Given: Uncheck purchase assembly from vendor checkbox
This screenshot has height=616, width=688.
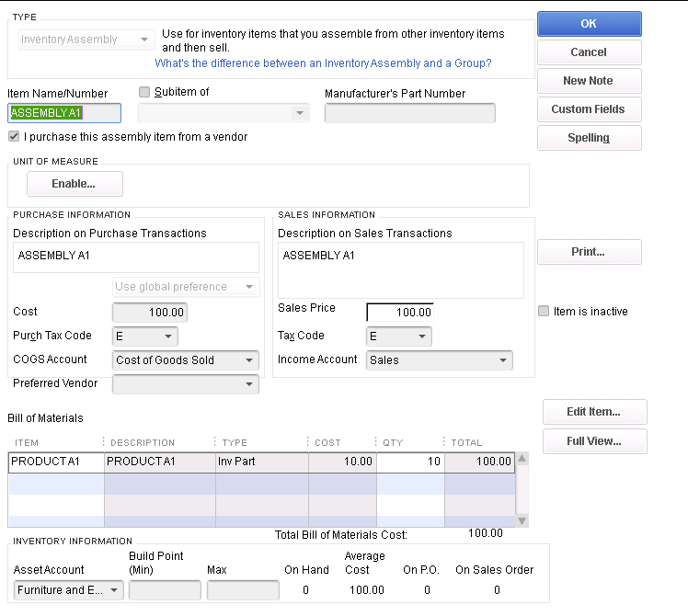Looking at the screenshot, I should point(14,136).
